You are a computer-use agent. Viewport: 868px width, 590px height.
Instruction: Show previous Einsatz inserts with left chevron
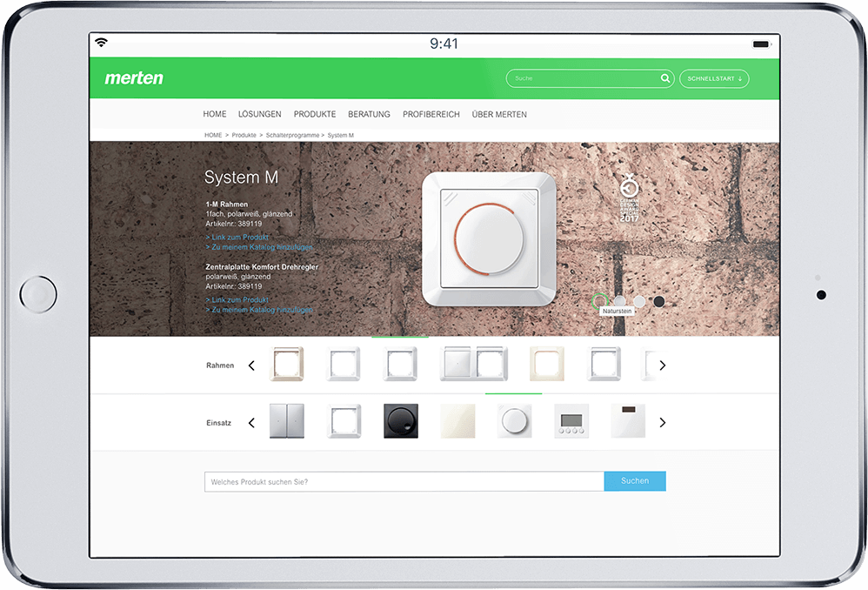coord(251,423)
